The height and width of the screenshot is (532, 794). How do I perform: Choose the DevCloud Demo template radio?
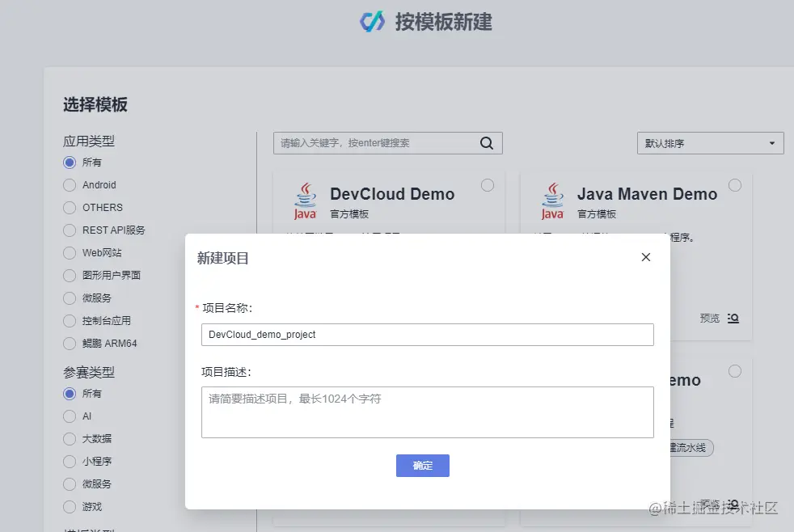click(488, 185)
